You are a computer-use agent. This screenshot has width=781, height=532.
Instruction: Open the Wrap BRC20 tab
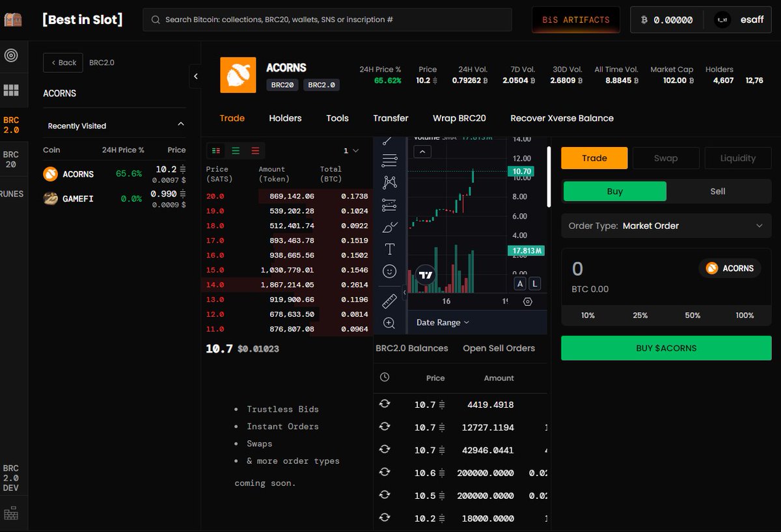click(459, 118)
